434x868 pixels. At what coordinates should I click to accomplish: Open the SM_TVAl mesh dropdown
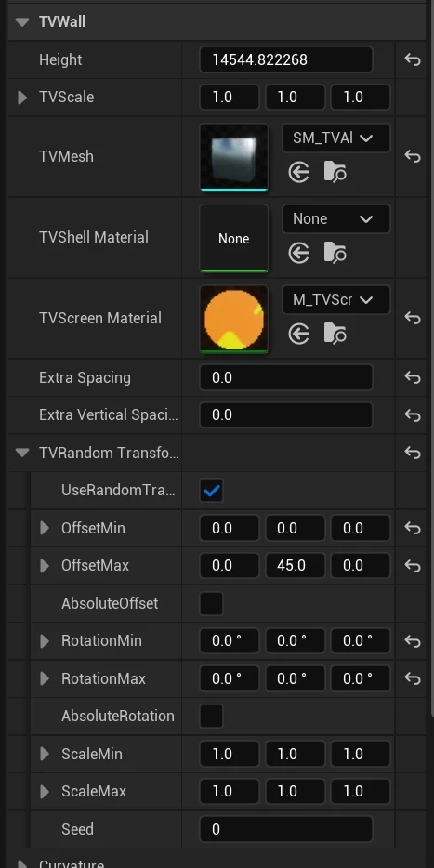point(336,138)
